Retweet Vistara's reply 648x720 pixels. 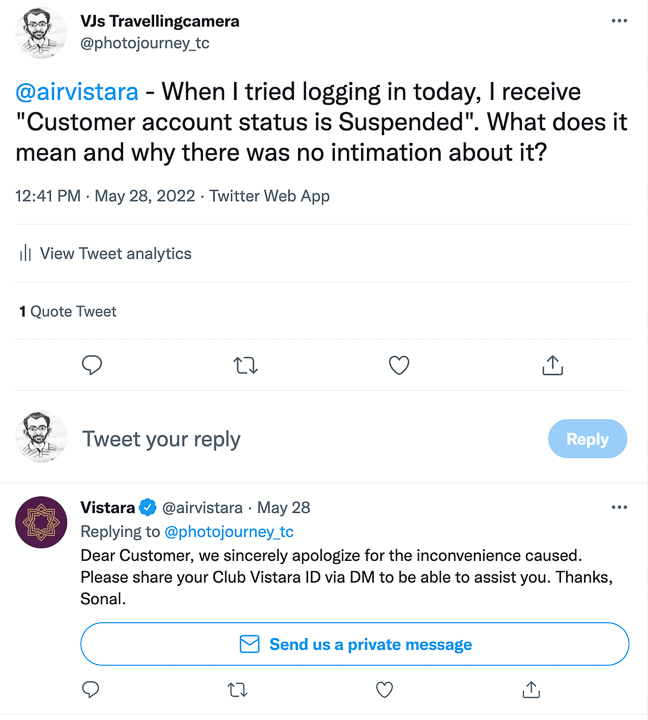tap(238, 689)
